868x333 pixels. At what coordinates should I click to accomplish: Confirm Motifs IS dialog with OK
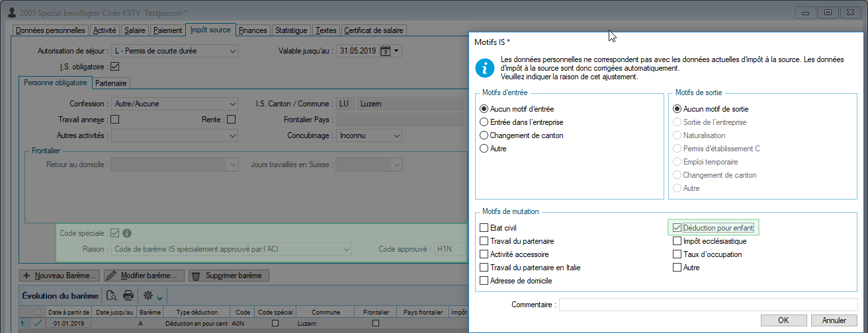coord(783,320)
